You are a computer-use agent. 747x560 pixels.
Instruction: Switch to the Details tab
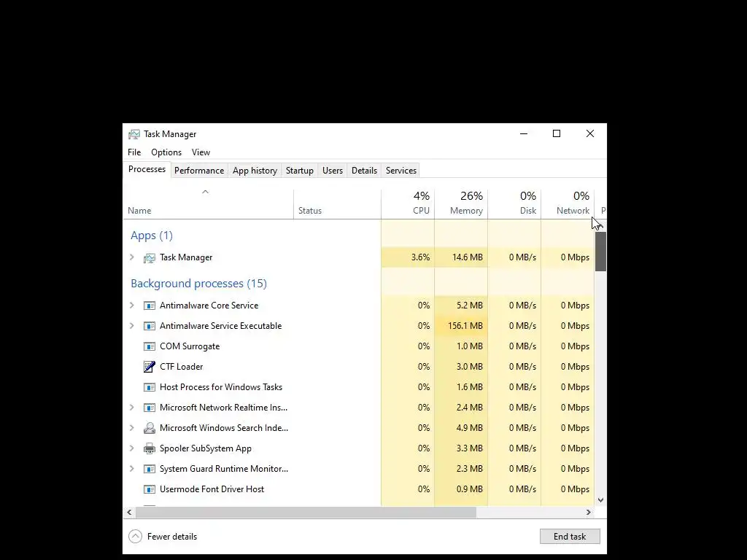click(x=365, y=171)
